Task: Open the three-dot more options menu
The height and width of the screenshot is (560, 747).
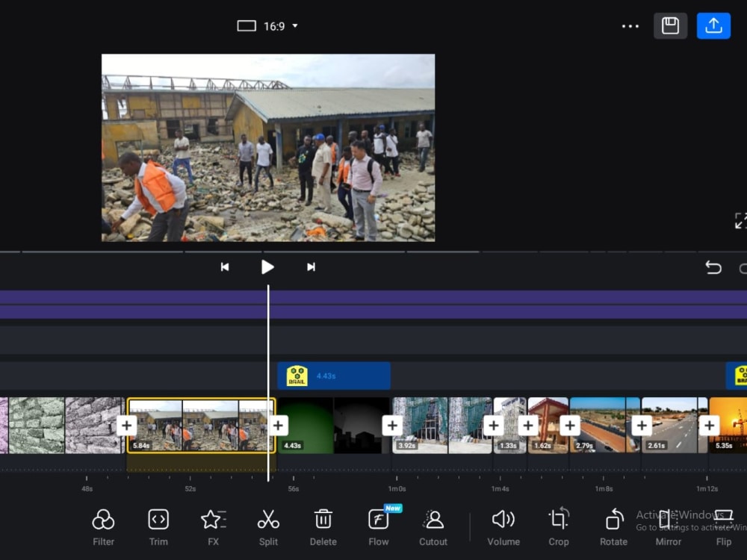Action: point(630,26)
